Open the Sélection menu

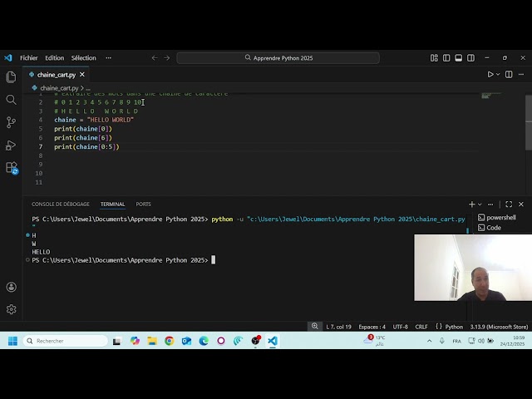(83, 58)
